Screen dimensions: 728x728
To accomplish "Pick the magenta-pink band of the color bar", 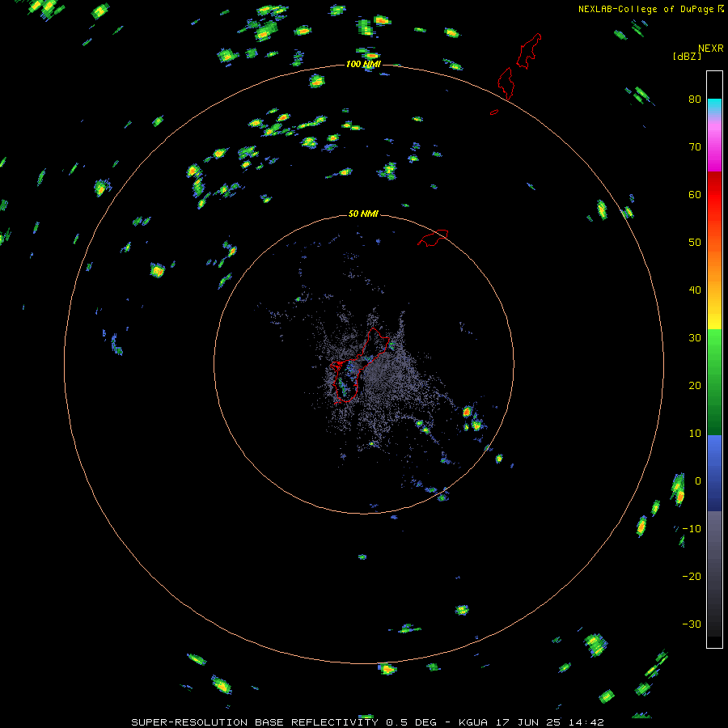I will pos(714,144).
